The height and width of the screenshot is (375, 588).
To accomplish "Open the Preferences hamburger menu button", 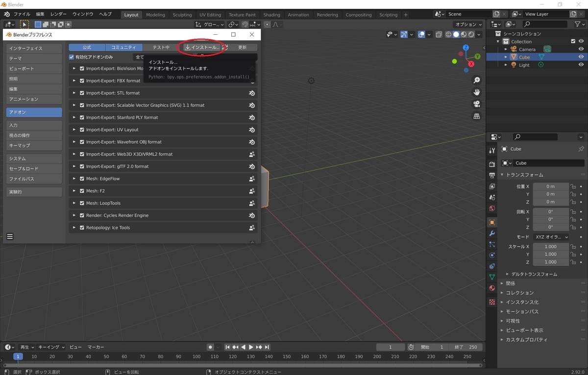I will 10,236.
